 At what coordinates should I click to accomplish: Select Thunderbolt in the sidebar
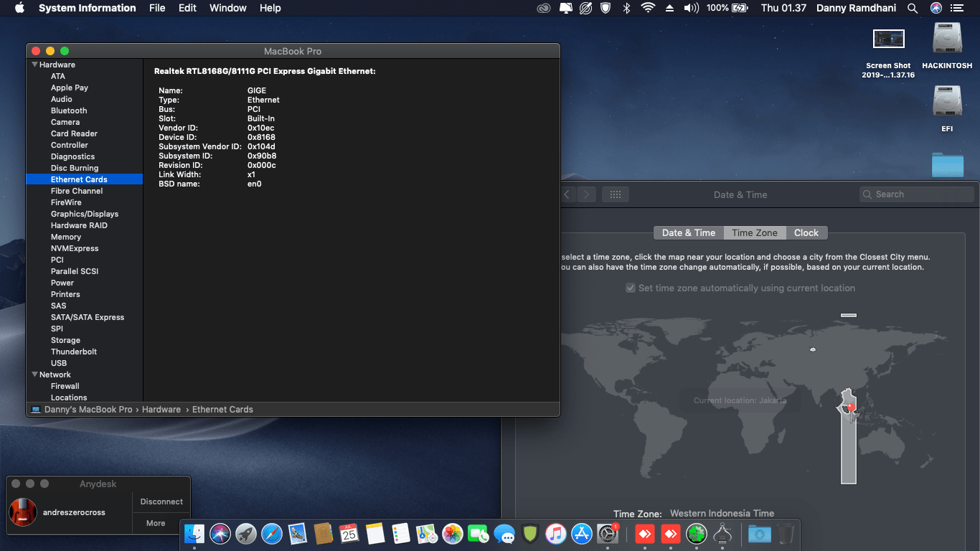[x=74, y=352]
